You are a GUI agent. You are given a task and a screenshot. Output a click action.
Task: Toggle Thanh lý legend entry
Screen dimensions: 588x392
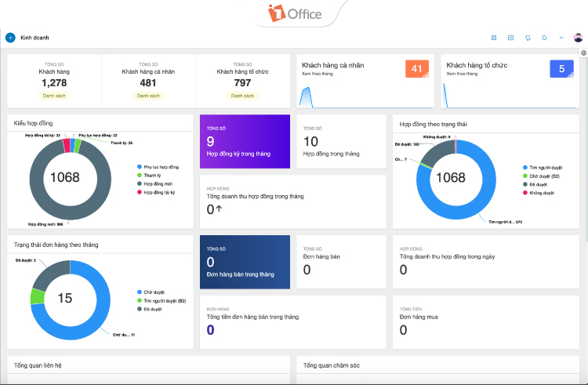click(x=149, y=175)
